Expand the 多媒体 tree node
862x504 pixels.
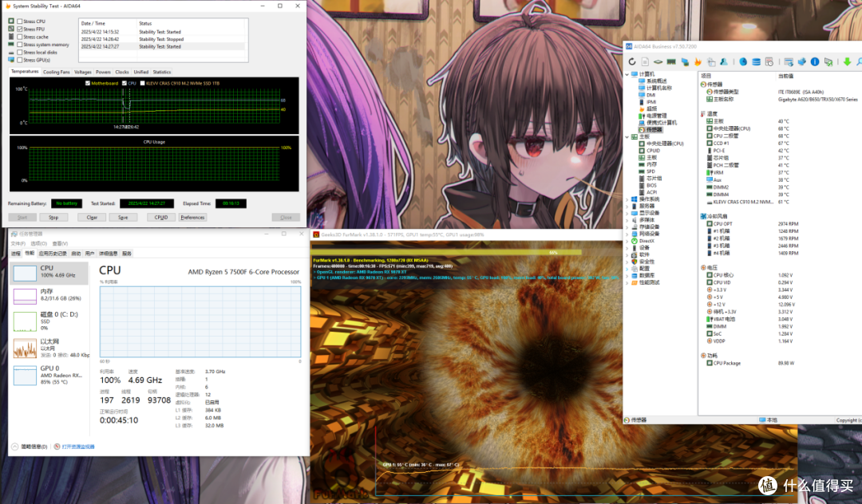(627, 220)
